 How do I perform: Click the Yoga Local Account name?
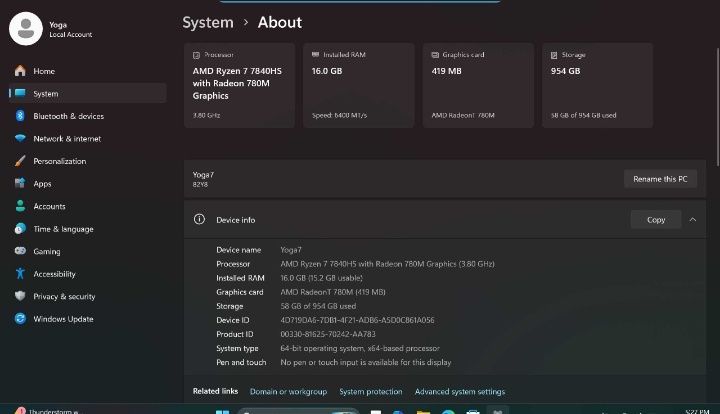click(71, 29)
